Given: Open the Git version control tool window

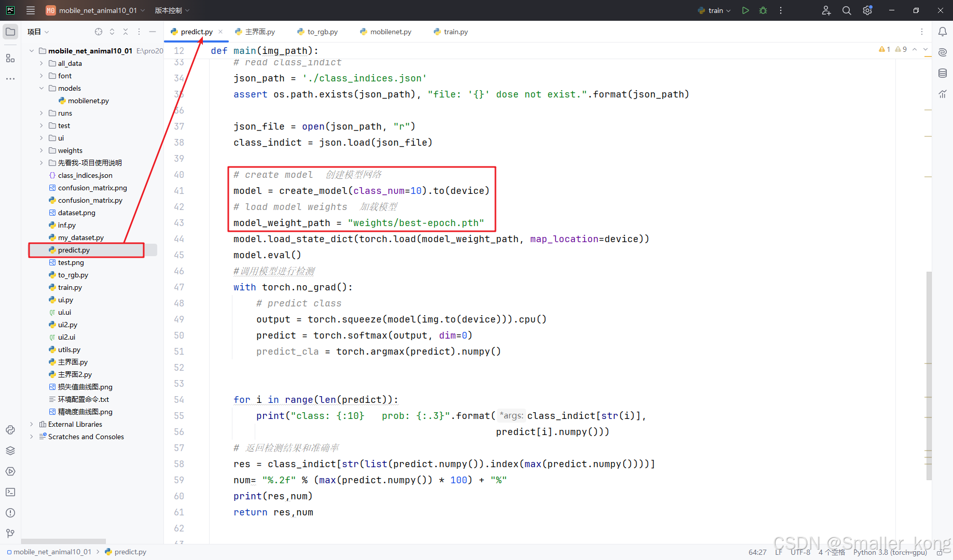Looking at the screenshot, I should pos(10,534).
